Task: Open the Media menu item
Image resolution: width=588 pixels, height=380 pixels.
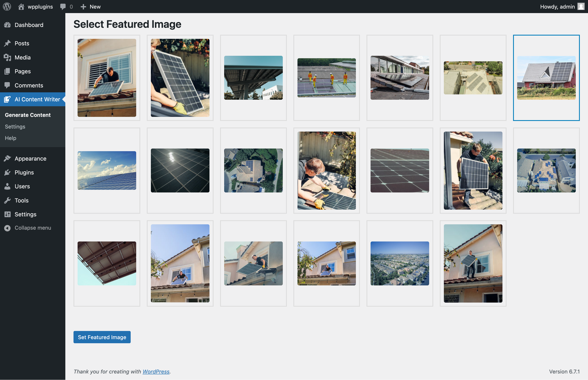Action: (x=22, y=57)
